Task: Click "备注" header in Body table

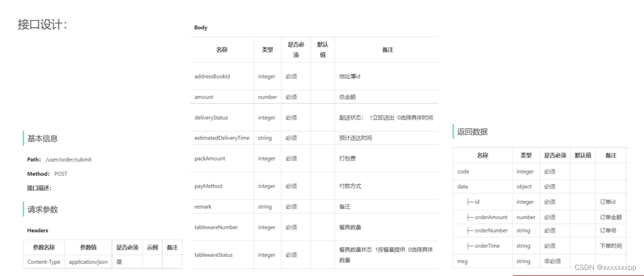Action: [387, 50]
